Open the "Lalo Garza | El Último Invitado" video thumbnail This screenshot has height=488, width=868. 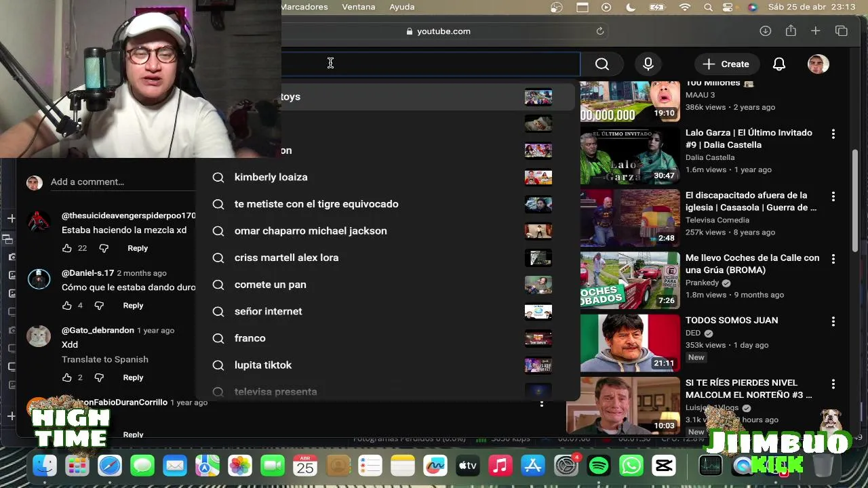click(629, 156)
